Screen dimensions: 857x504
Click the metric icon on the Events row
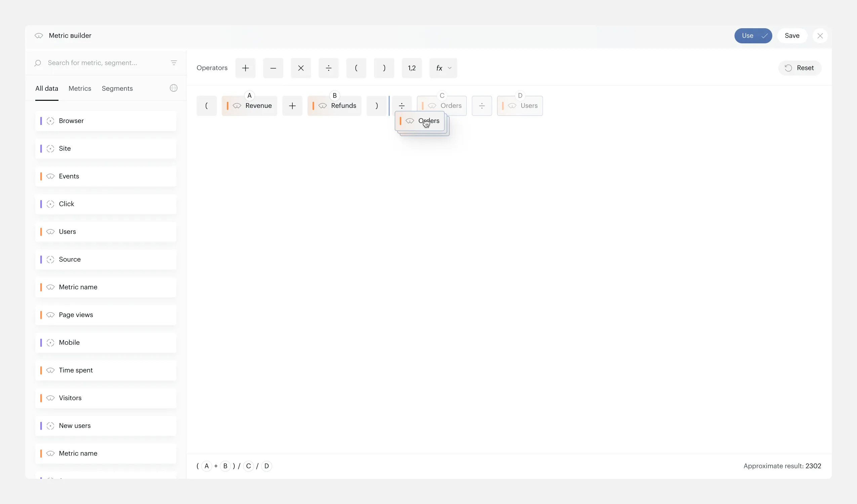pyautogui.click(x=50, y=176)
